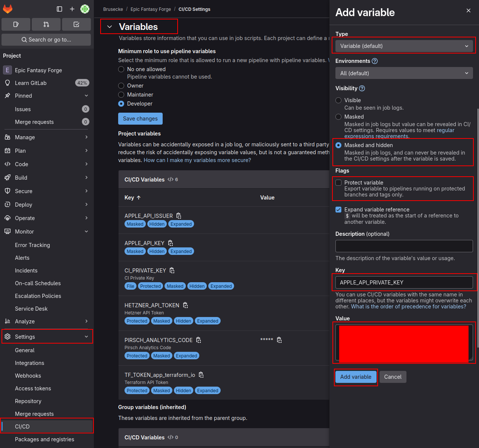Cancel adding the variable
The width and height of the screenshot is (479, 448).
[x=393, y=377]
